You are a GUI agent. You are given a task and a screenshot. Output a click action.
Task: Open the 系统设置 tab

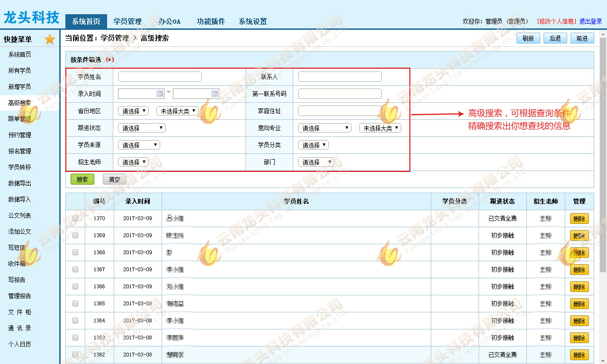pos(253,21)
